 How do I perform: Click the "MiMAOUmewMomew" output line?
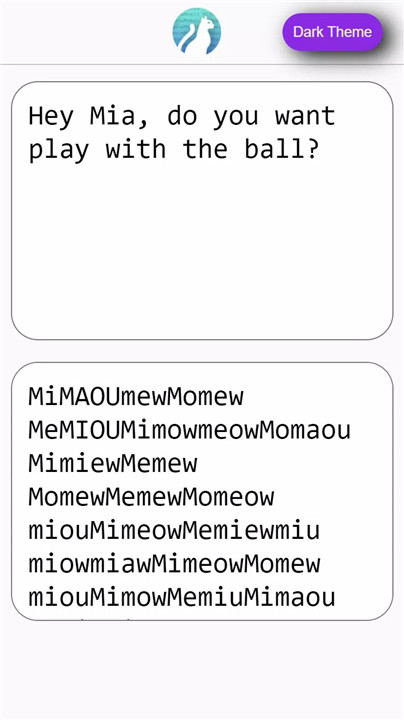tap(136, 396)
